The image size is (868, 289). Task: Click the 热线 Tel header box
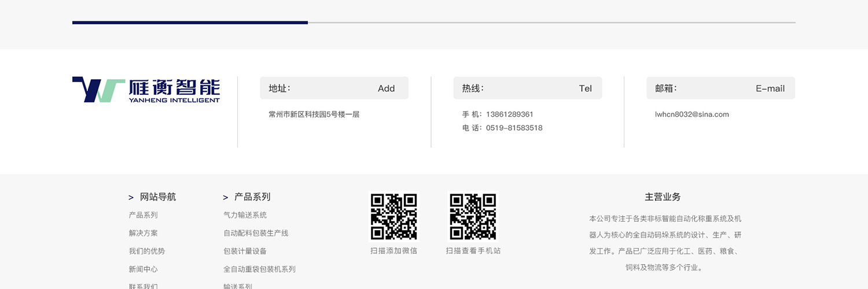pyautogui.click(x=527, y=88)
